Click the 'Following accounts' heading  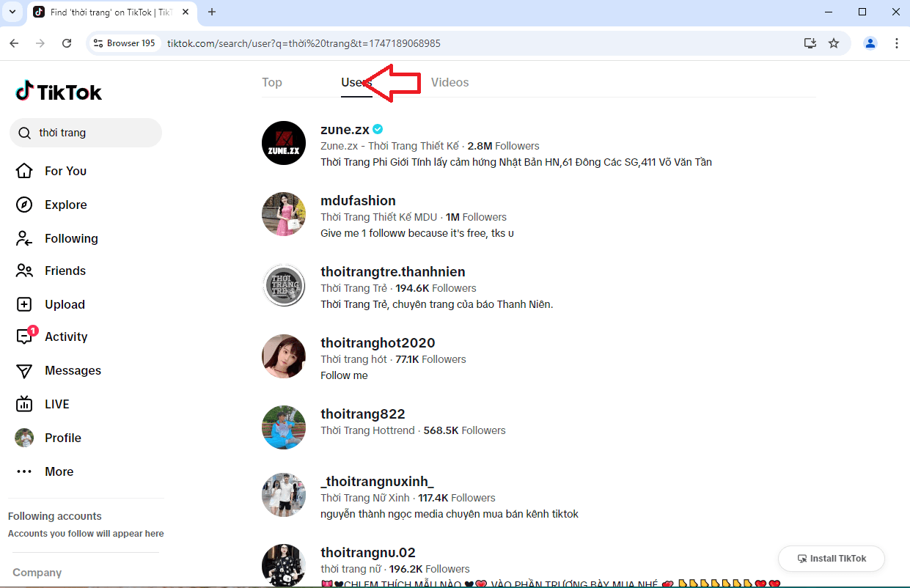(55, 516)
